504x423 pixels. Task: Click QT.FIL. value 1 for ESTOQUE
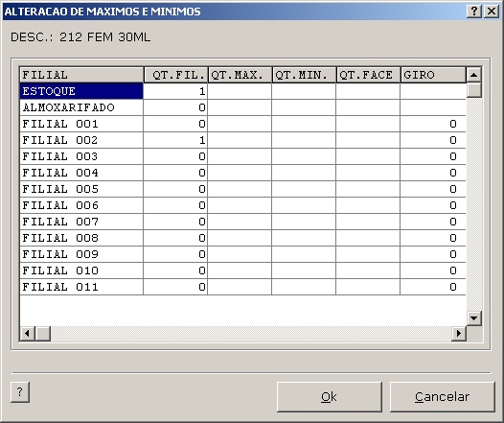(x=175, y=91)
